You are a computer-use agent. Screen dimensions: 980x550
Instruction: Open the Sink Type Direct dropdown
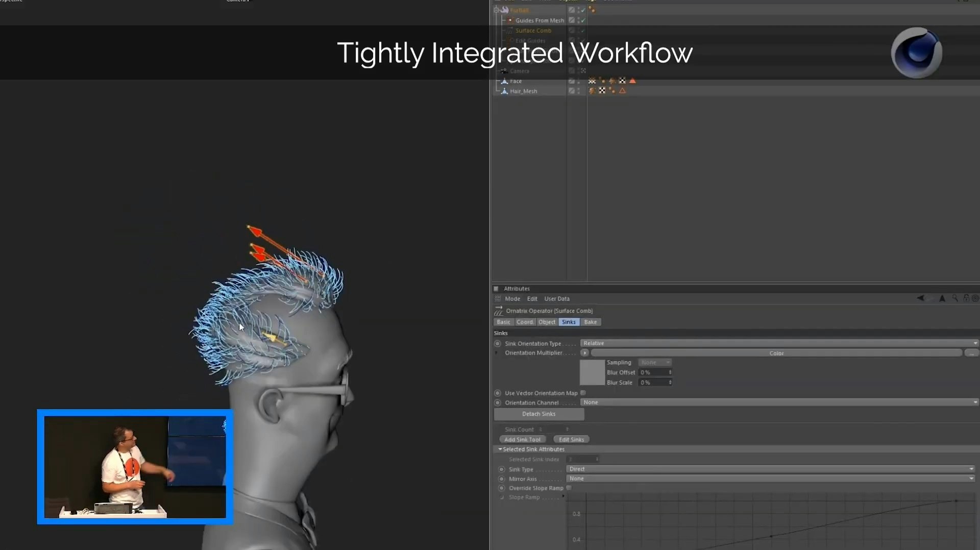pyautogui.click(x=770, y=469)
